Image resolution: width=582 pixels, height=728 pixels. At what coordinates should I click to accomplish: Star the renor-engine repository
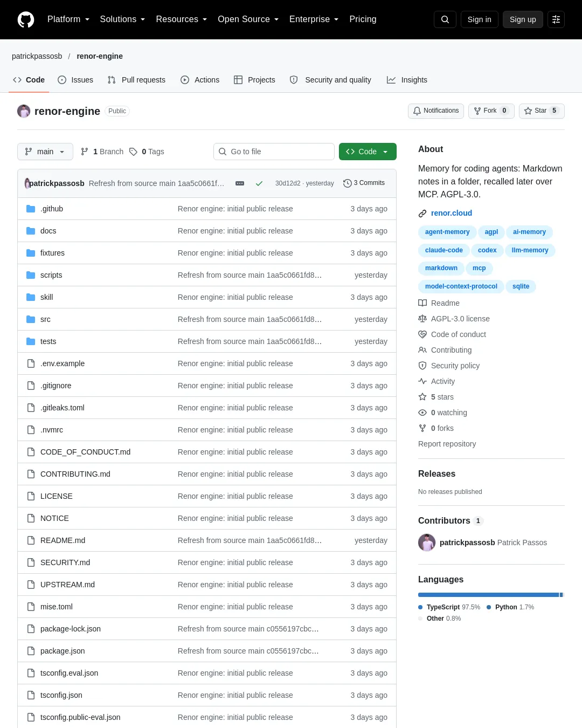[542, 111]
